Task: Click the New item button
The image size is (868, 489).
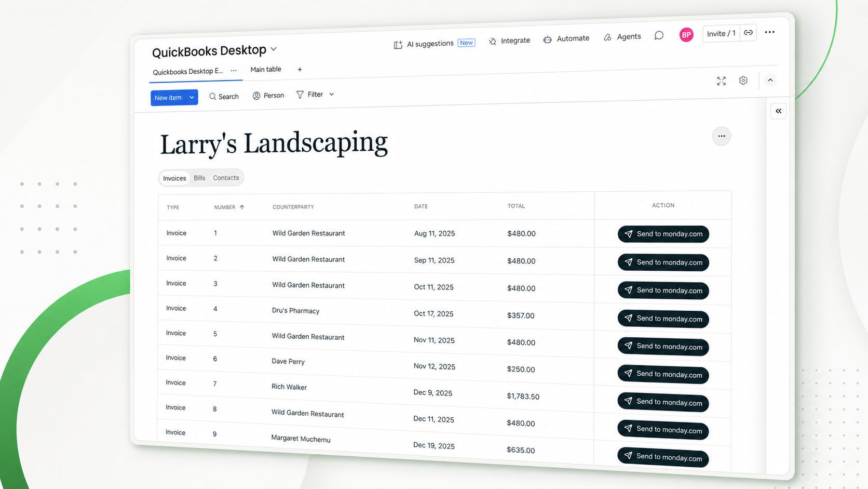Action: coord(168,98)
